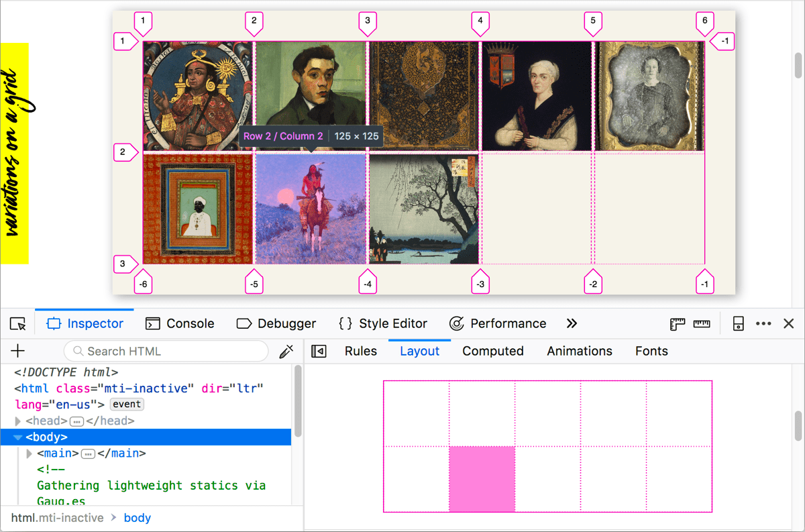Switch to the Computed tab

click(492, 351)
